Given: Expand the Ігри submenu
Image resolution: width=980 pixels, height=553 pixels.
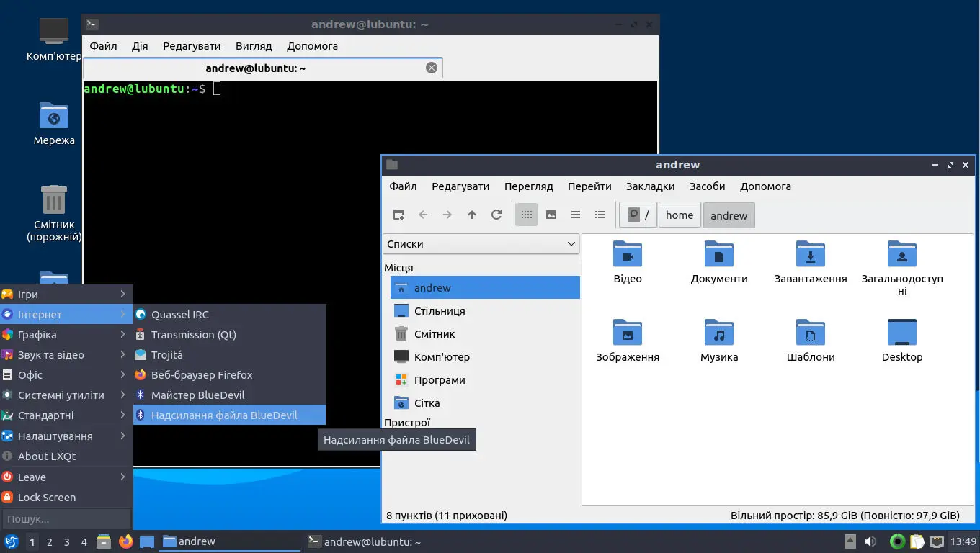Looking at the screenshot, I should tap(66, 295).
